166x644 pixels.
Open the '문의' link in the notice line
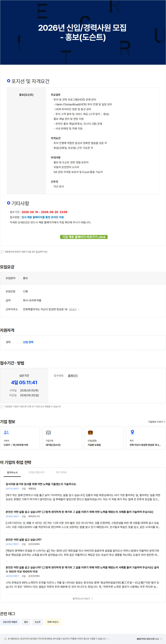[x=38, y=252]
